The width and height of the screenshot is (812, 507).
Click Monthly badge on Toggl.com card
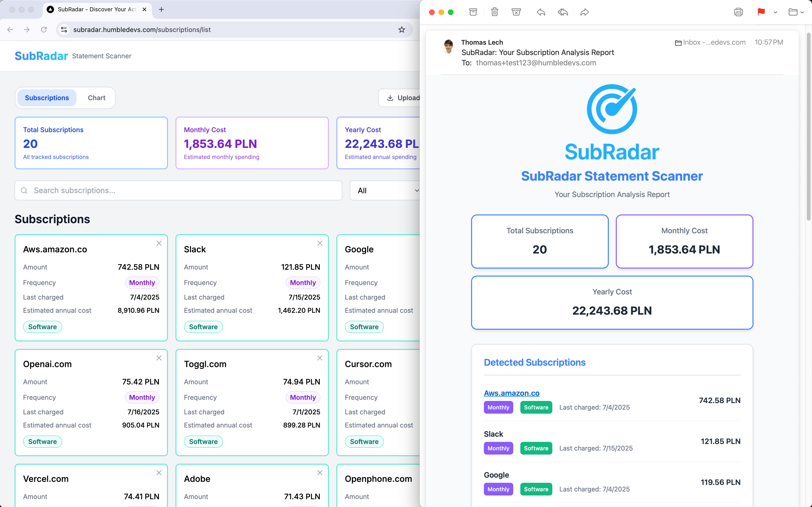point(303,397)
